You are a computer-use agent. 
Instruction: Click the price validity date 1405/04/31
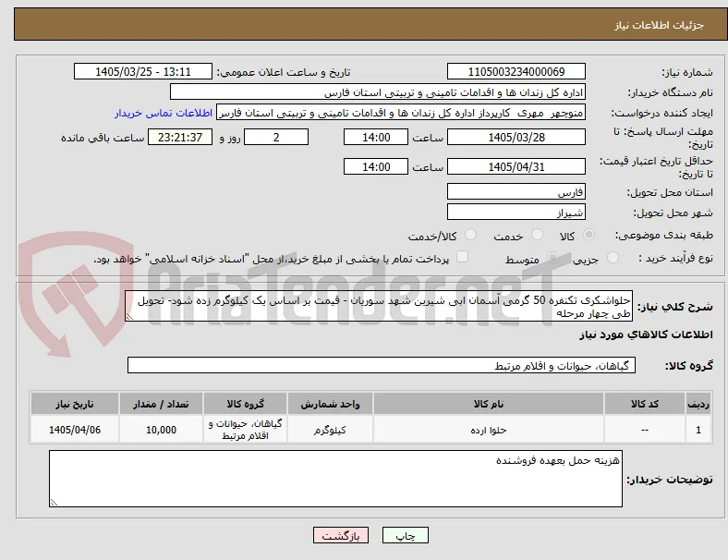516,166
